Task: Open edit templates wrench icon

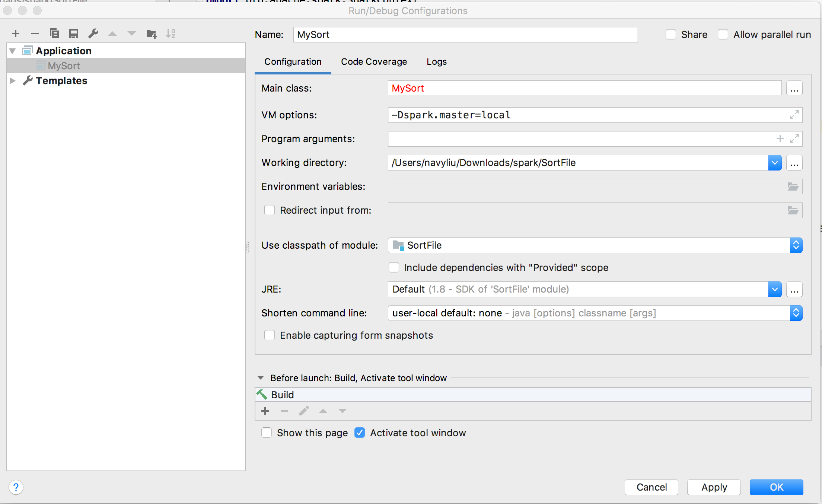Action: click(93, 34)
